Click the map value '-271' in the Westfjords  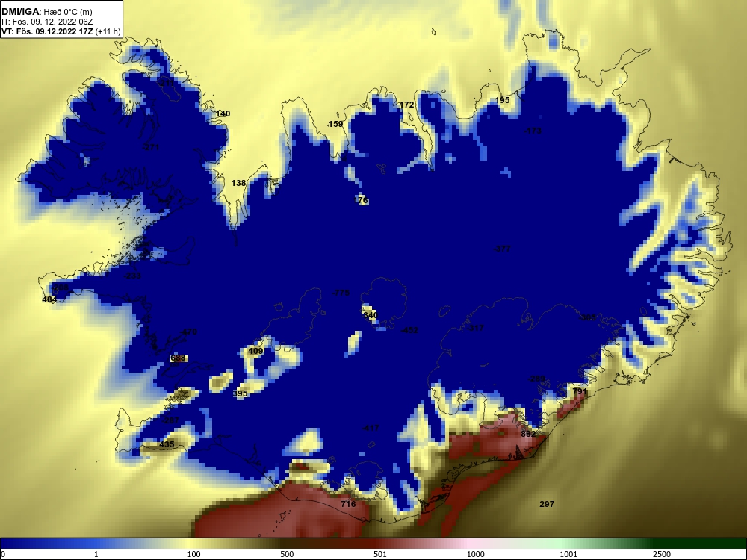[x=151, y=147]
